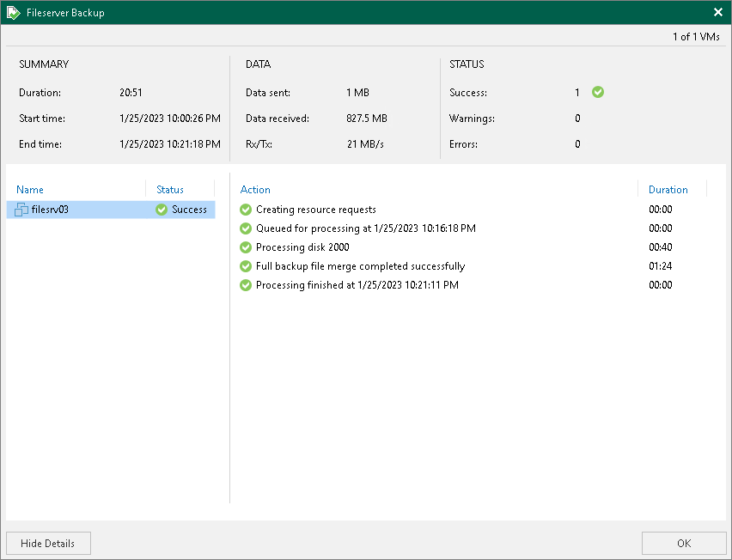The height and width of the screenshot is (560, 732).
Task: Click the check icon beside Processing finished
Action: point(246,285)
